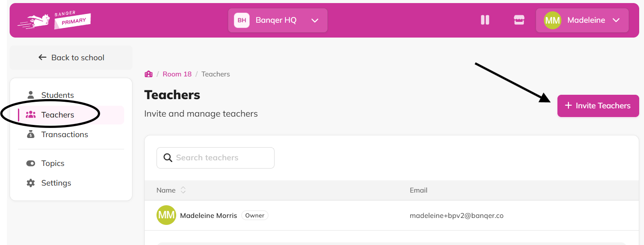Open the Room 18 breadcrumb link
644x245 pixels.
pyautogui.click(x=177, y=74)
